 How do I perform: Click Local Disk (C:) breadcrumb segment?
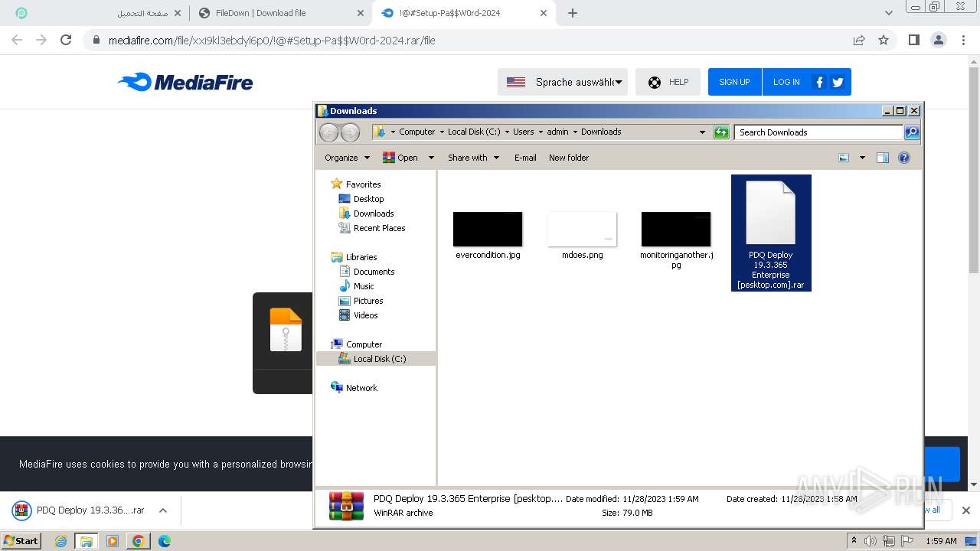point(474,132)
